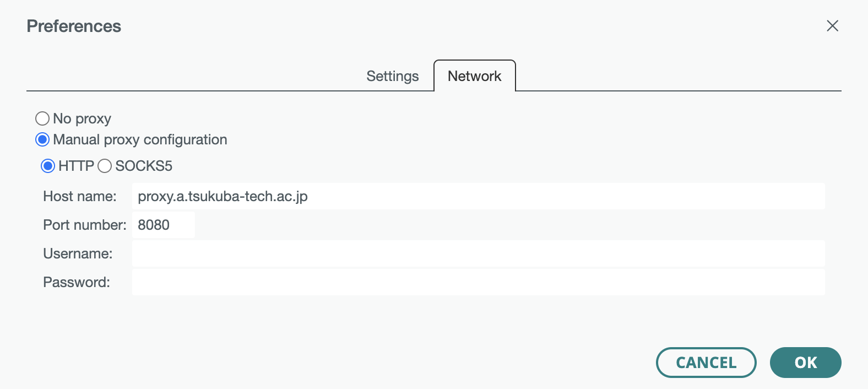Pick the SOCKS5 protocol radio button
Screen dimensions: 868x389
(105, 166)
